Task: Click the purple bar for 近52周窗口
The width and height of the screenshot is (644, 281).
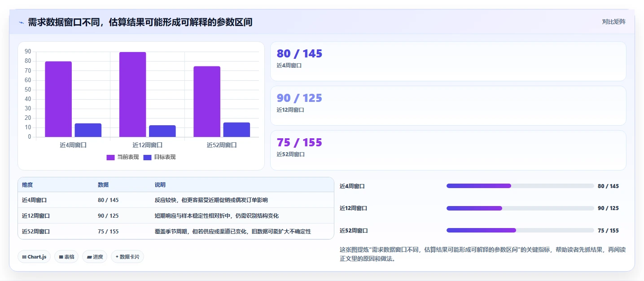Action: (x=207, y=101)
